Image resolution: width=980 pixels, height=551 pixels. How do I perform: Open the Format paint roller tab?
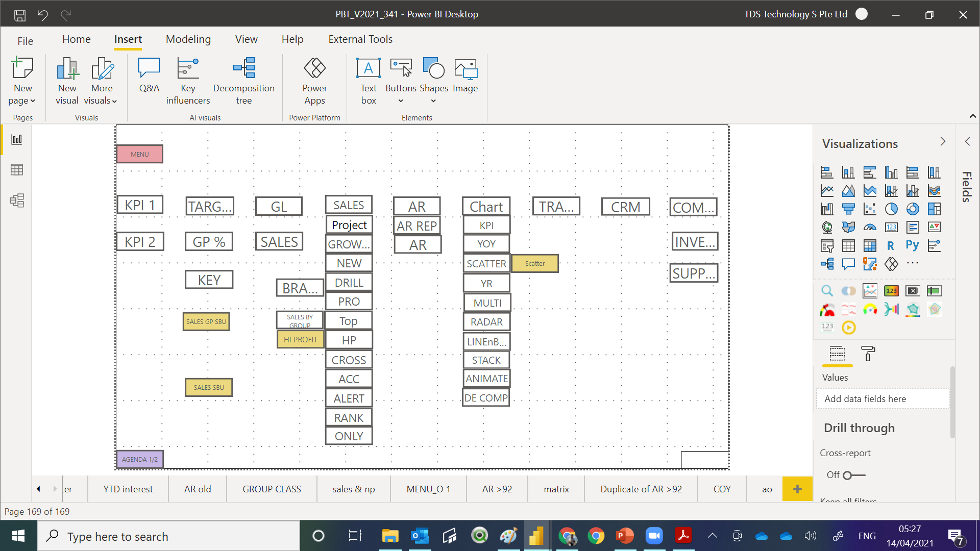pos(868,354)
